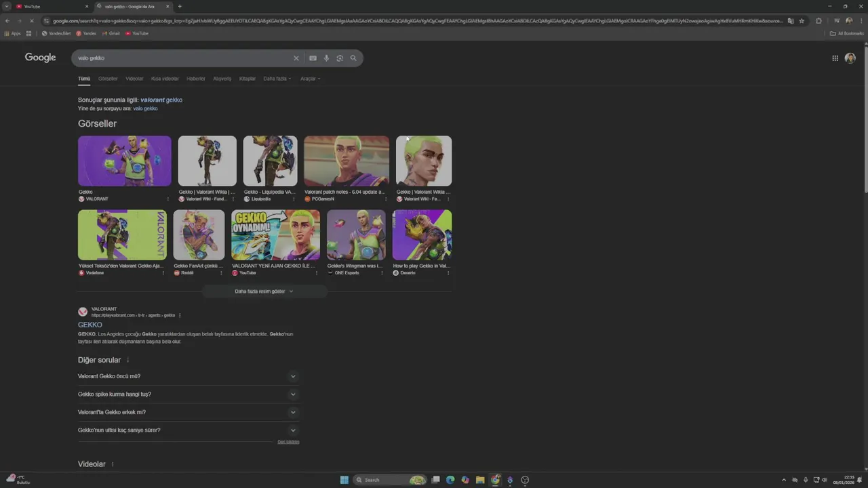The width and height of the screenshot is (868, 488).
Task: Open the Apps bookmarks shortcut
Action: tap(12, 33)
